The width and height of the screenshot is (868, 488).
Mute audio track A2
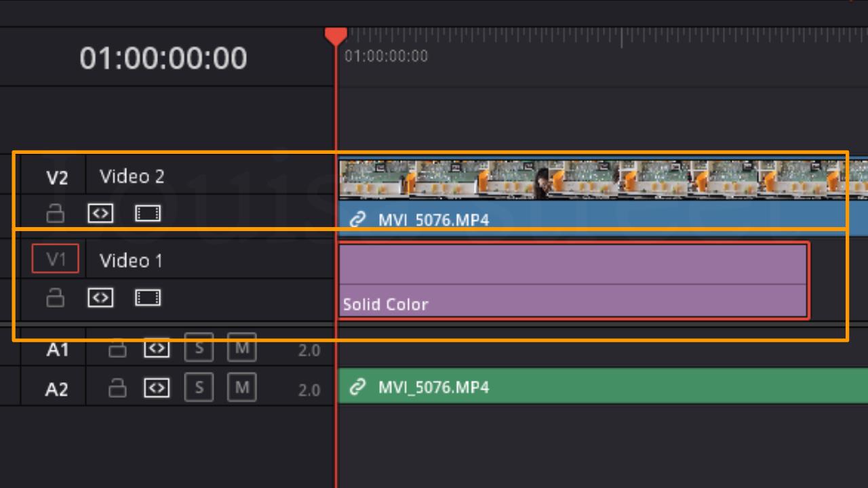(x=241, y=388)
